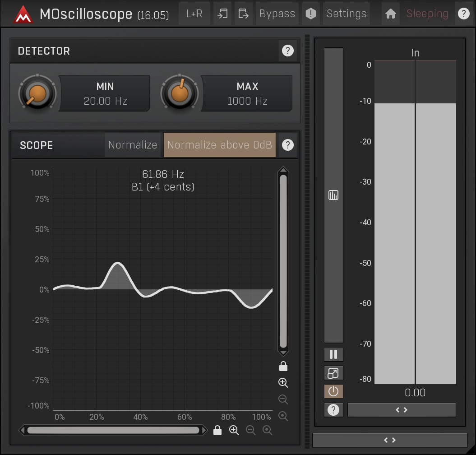Click the home icon

[x=390, y=14]
